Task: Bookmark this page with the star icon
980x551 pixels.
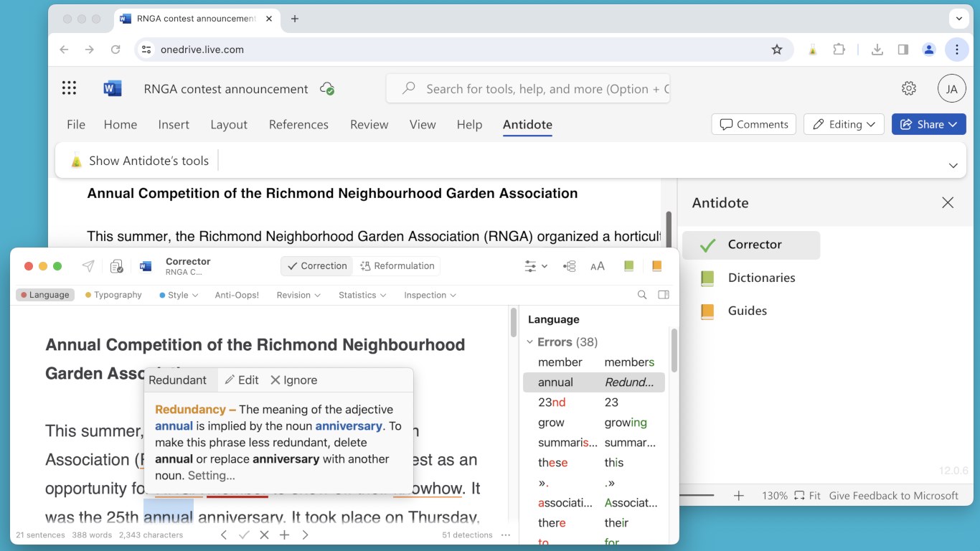Action: [776, 50]
